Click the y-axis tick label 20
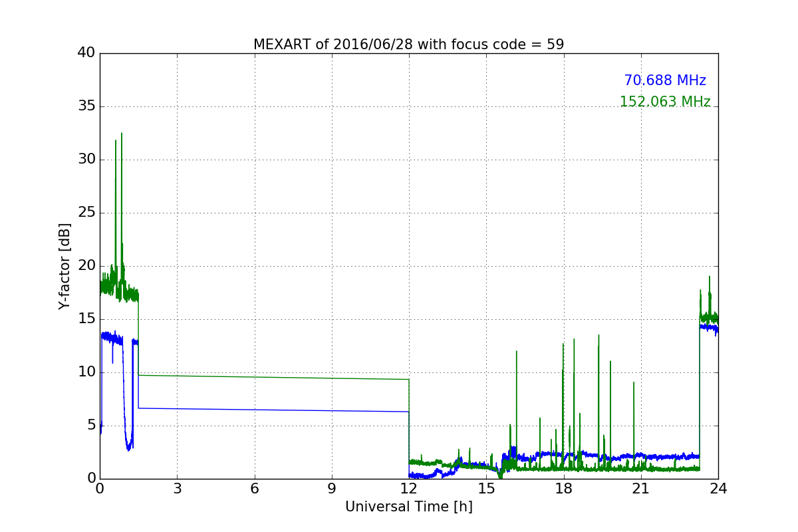This screenshot has height=532, width=798. coord(86,266)
